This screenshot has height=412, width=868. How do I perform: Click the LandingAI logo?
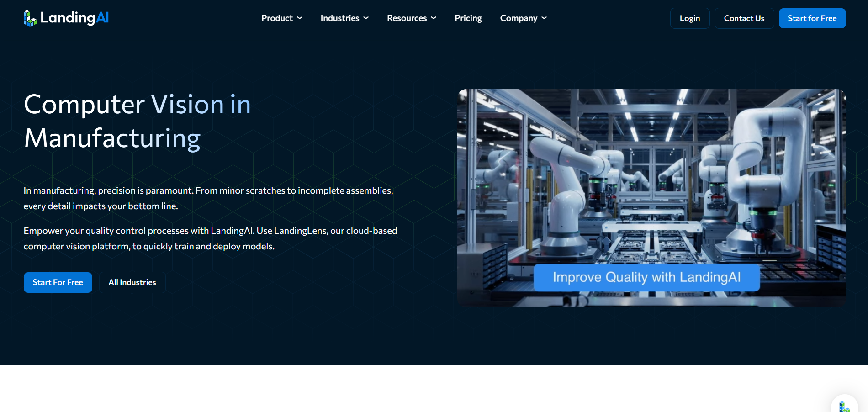pos(66,18)
